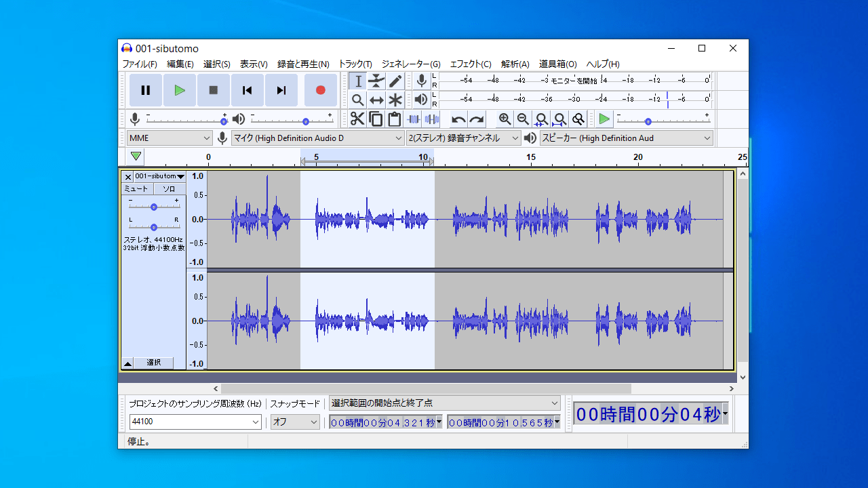Select the Draw (pencil) tool
Image resolution: width=868 pixels, height=488 pixels.
point(395,81)
